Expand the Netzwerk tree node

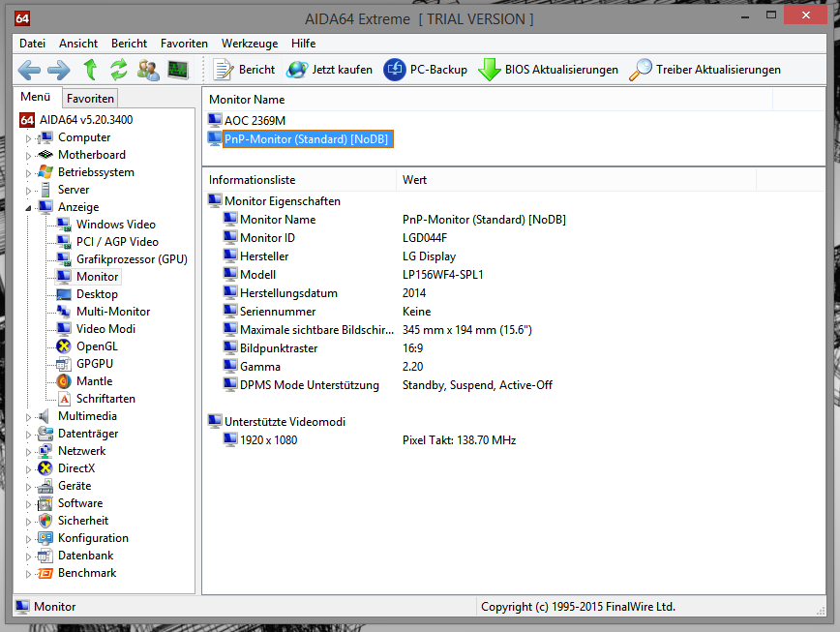(28, 452)
